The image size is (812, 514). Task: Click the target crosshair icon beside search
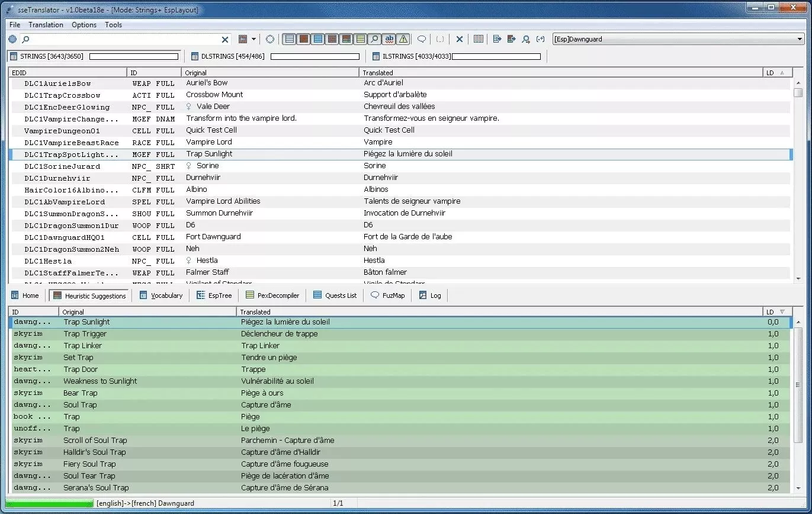pyautogui.click(x=270, y=40)
